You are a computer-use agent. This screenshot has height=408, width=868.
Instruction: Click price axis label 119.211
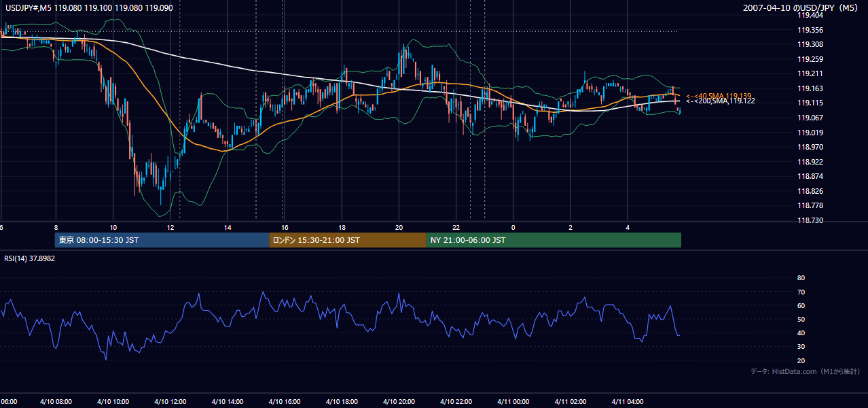click(810, 73)
